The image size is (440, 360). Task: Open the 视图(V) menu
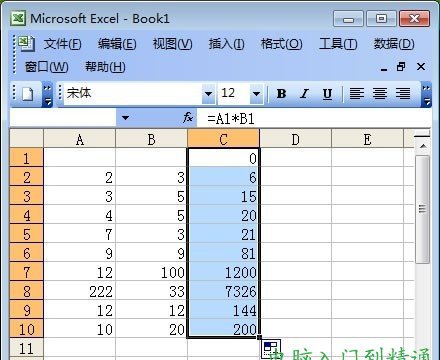(172, 44)
